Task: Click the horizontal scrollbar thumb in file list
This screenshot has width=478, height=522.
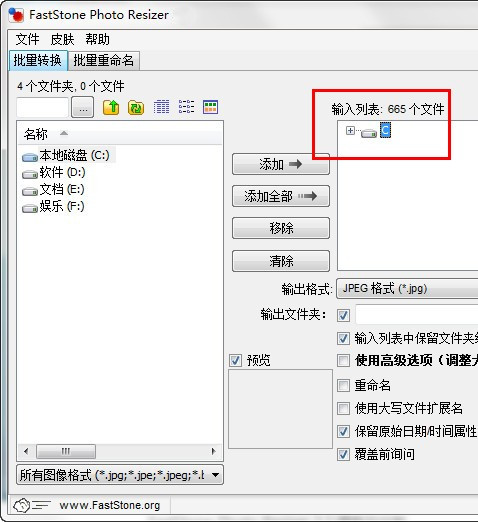Action: pos(66,452)
